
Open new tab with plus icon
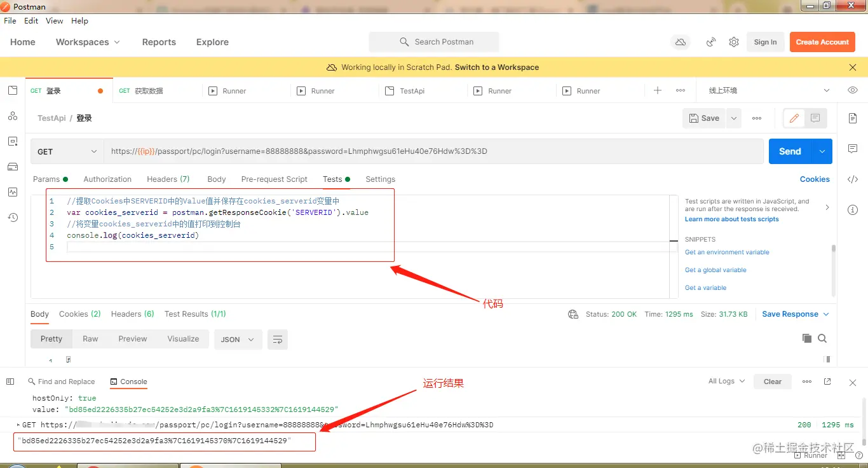coord(658,90)
